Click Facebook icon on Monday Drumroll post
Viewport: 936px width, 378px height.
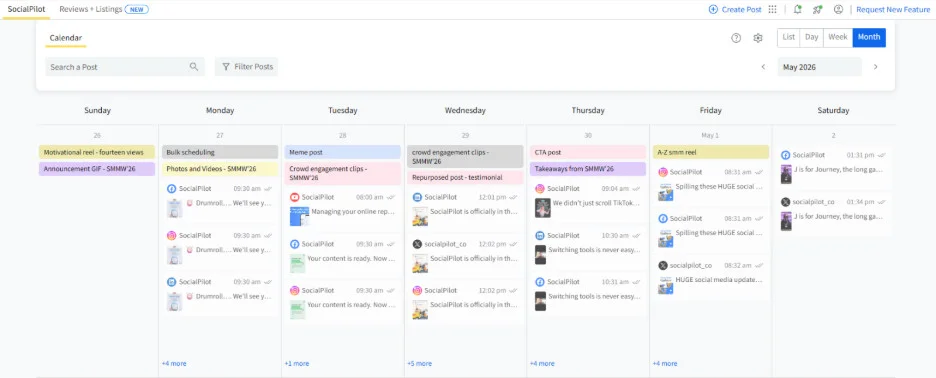(171, 189)
